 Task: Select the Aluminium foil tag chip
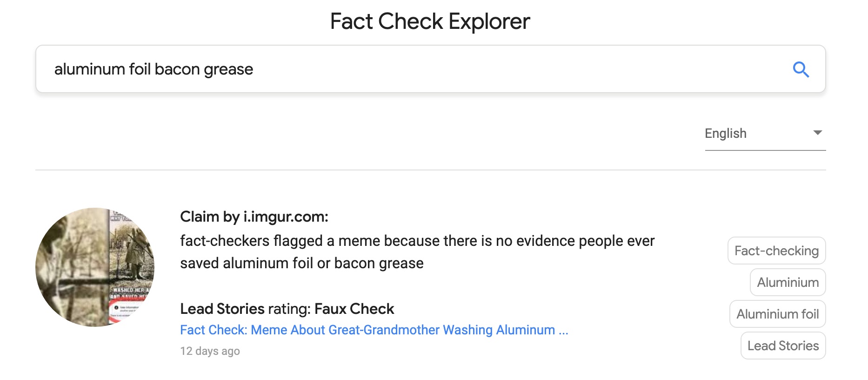(777, 314)
